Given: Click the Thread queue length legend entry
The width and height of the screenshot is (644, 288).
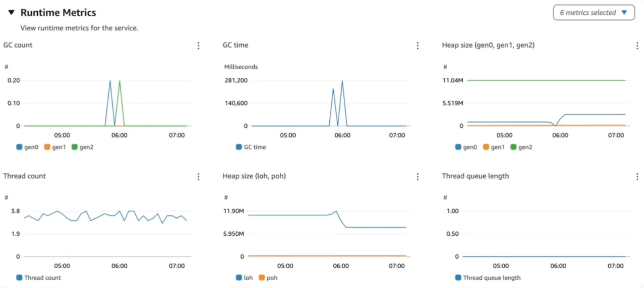Looking at the screenshot, I should pyautogui.click(x=488, y=278).
